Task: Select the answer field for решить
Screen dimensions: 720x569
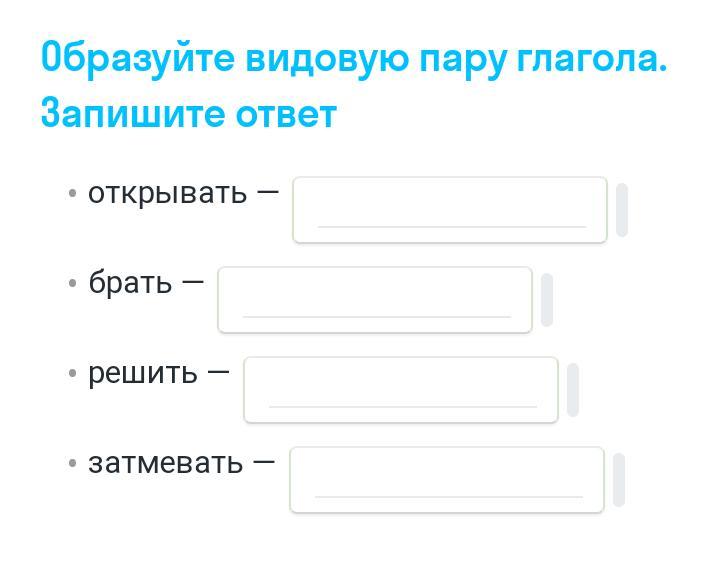Action: 401,390
